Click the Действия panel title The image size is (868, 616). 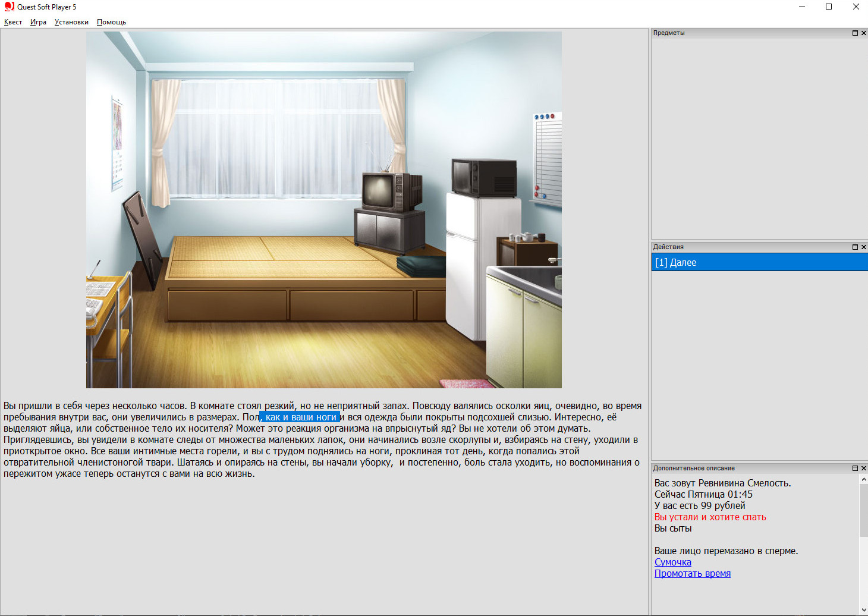coord(668,247)
